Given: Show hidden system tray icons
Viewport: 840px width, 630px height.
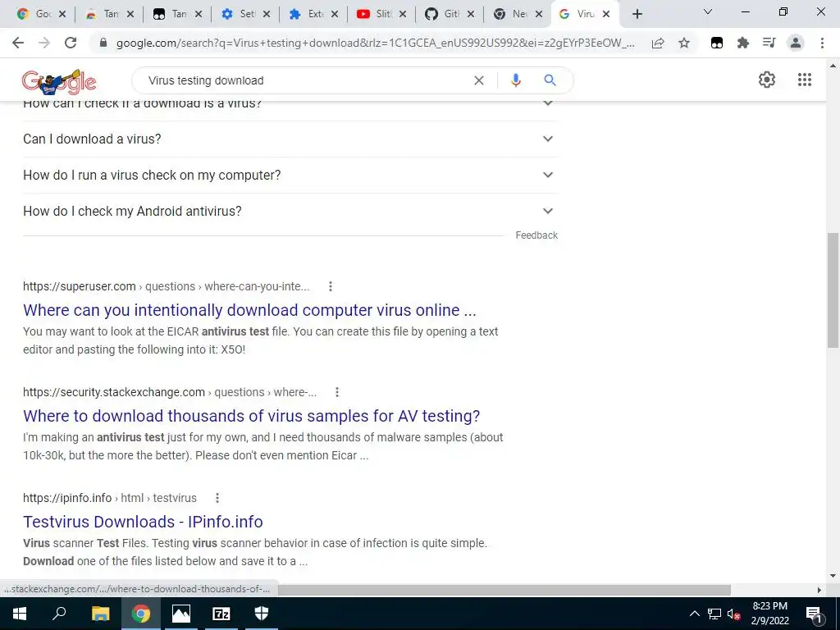Looking at the screenshot, I should [694, 614].
